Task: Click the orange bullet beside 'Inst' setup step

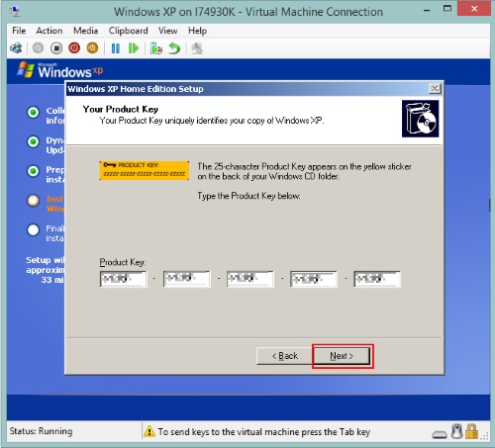Action: (33, 200)
